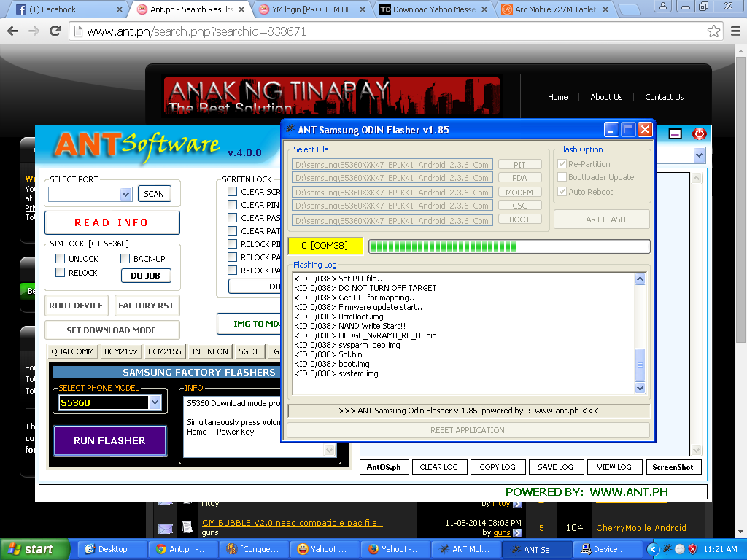Click the browser back arrow
Viewport: 747px width, 560px height.
coord(13,31)
